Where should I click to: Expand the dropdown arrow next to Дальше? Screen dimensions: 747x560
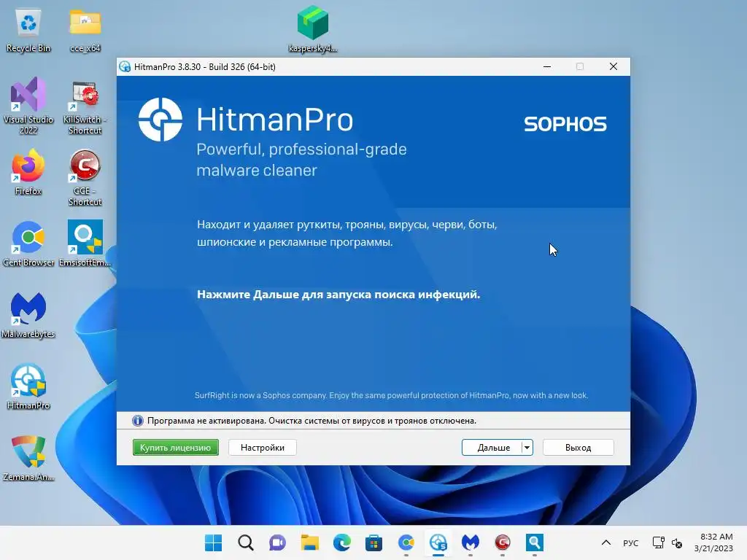[x=527, y=448]
